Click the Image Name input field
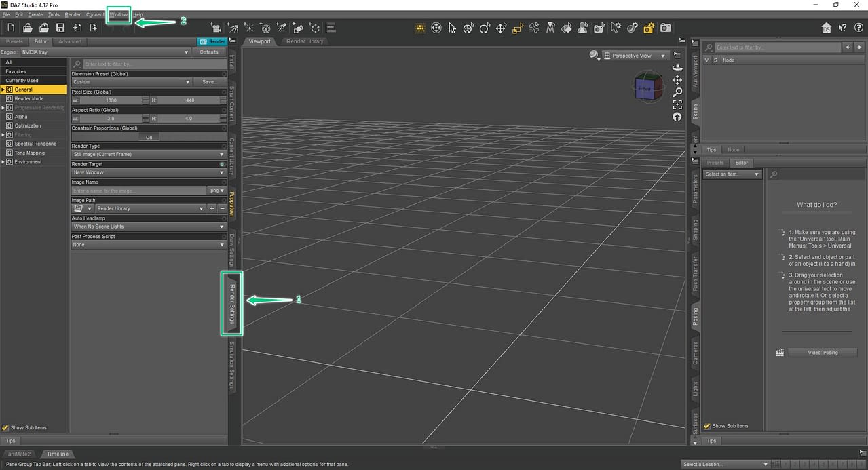Screen dimensions: 868x470 pos(139,191)
